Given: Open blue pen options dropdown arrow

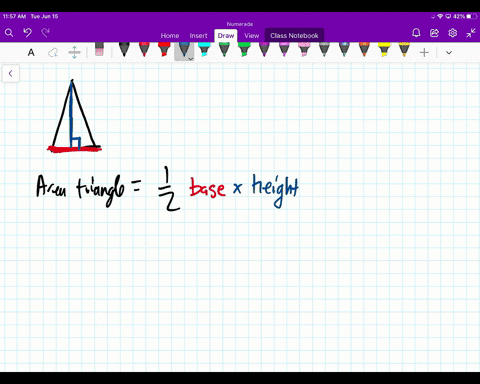Looking at the screenshot, I should coord(191,59).
